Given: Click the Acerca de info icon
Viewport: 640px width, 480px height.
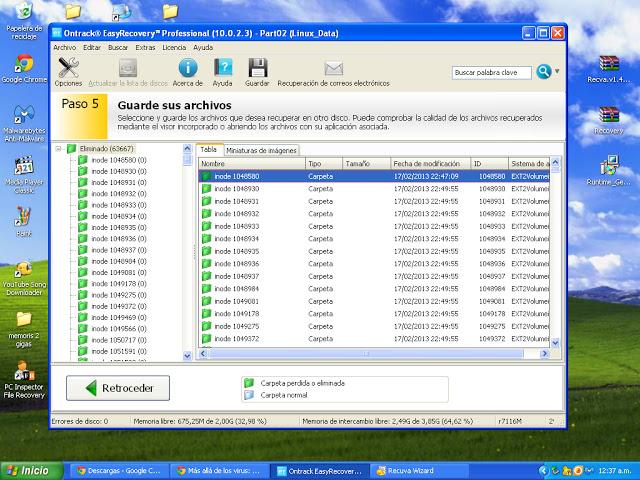Looking at the screenshot, I should (x=187, y=69).
